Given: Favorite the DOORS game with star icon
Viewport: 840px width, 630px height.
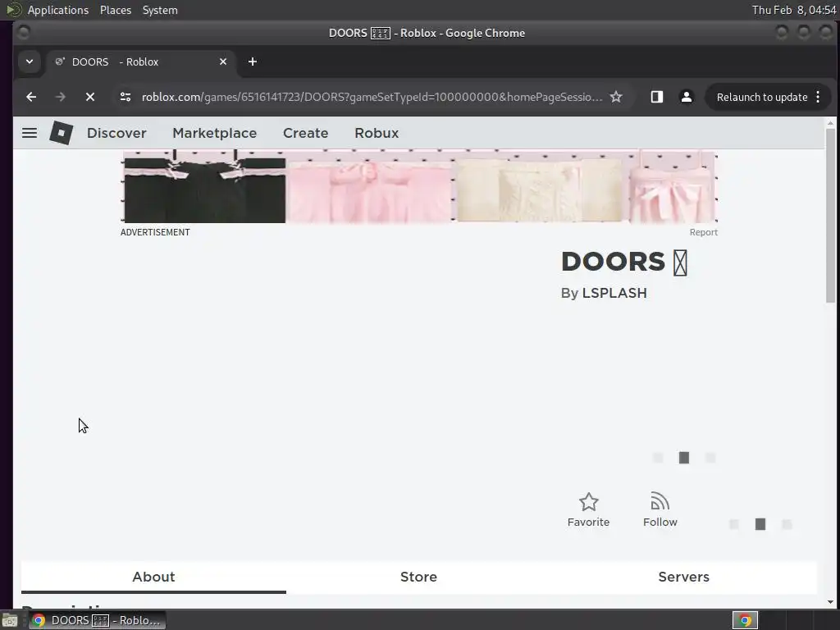Looking at the screenshot, I should click(x=588, y=509).
